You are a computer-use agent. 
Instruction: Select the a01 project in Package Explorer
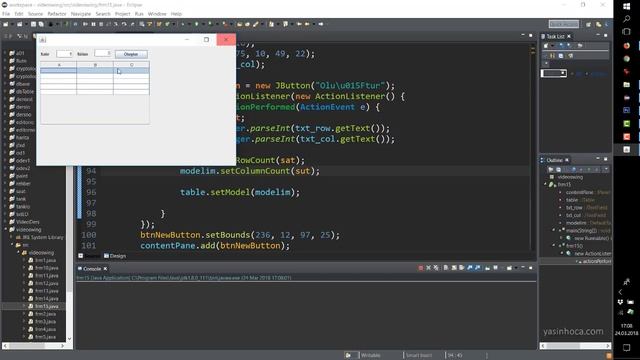20,53
